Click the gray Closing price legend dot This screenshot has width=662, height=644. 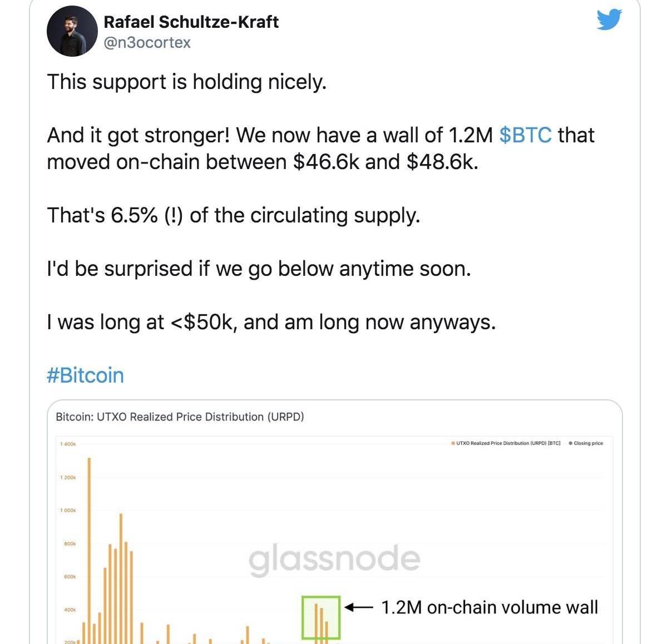571,443
